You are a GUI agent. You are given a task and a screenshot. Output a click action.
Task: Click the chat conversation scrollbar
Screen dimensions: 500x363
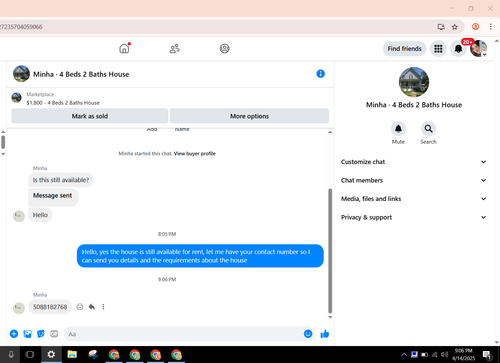coord(330,251)
